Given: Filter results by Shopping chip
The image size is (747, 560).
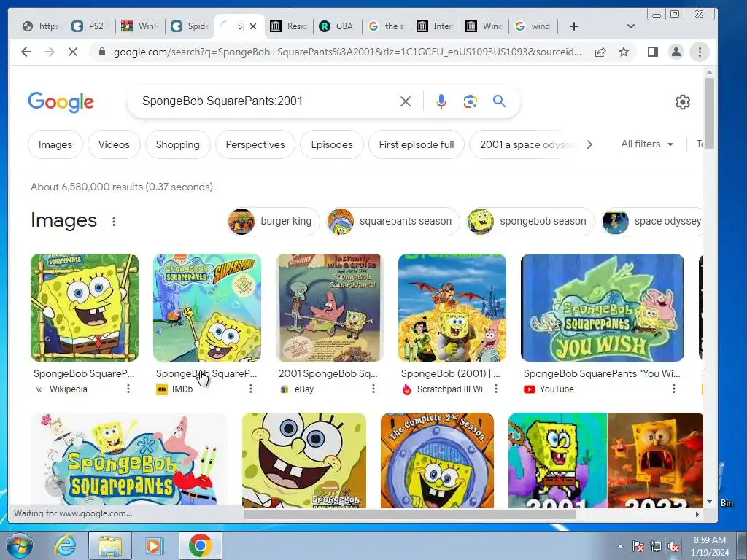Looking at the screenshot, I should (x=178, y=144).
